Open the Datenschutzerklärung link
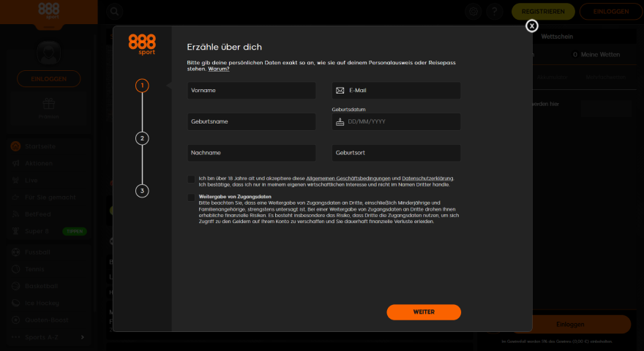 (427, 178)
